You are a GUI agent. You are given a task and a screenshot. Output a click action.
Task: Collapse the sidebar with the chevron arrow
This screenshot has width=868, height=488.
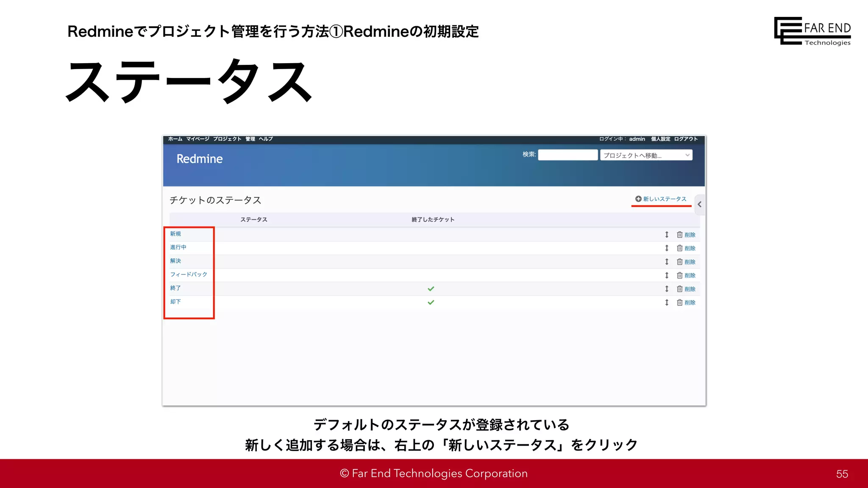click(x=700, y=205)
